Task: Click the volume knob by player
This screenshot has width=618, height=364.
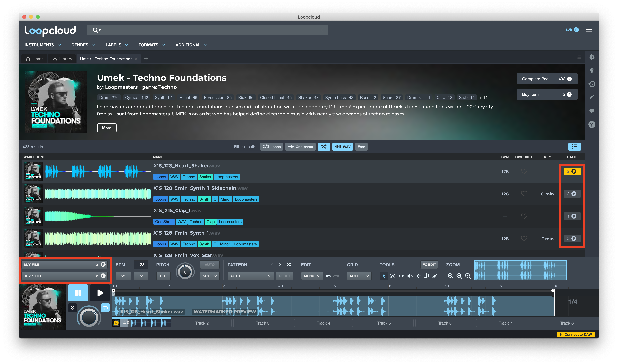Action: [89, 317]
